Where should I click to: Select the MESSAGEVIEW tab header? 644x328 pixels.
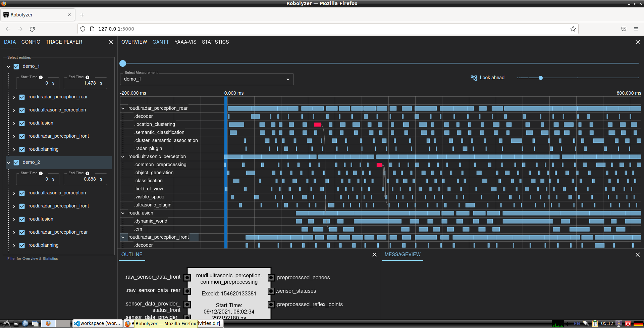[402, 254]
